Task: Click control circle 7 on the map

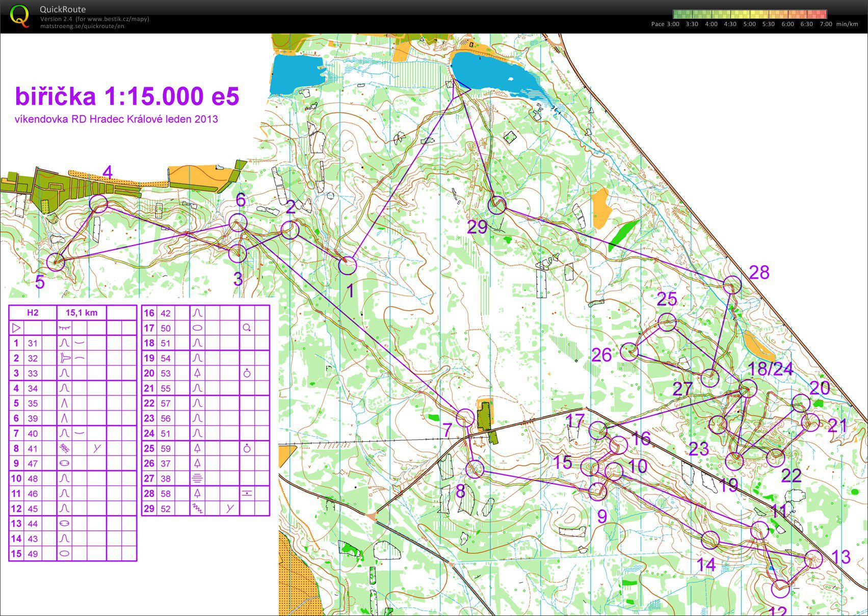Action: pyautogui.click(x=465, y=417)
